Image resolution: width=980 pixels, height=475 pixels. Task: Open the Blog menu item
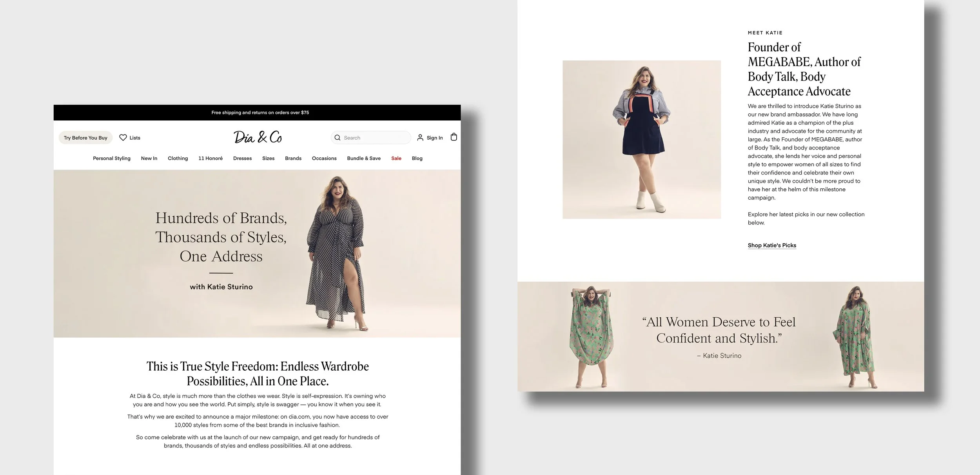pyautogui.click(x=417, y=158)
